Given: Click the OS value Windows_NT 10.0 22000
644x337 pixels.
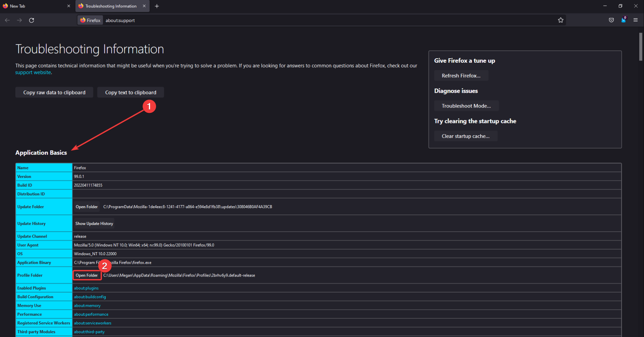Looking at the screenshot, I should [x=95, y=254].
